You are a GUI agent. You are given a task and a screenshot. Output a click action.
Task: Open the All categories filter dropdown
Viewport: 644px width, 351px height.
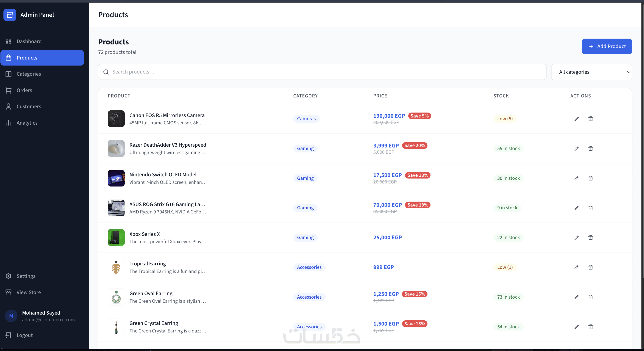pyautogui.click(x=592, y=72)
